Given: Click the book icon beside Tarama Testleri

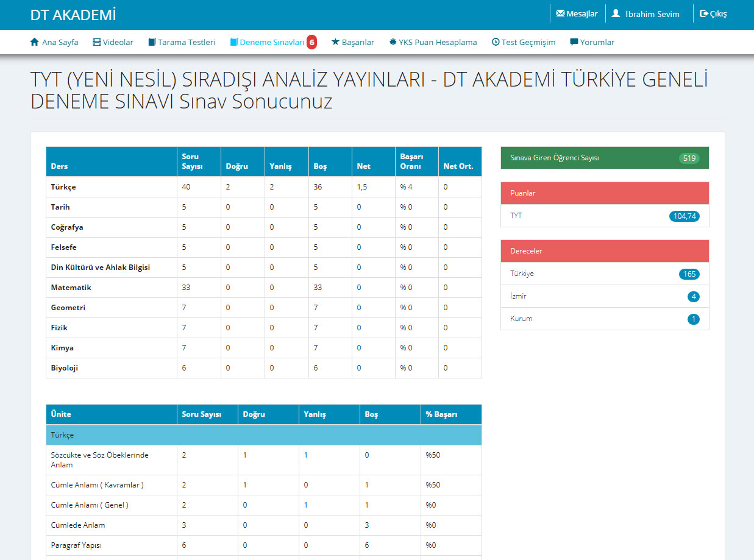Looking at the screenshot, I should pos(152,42).
